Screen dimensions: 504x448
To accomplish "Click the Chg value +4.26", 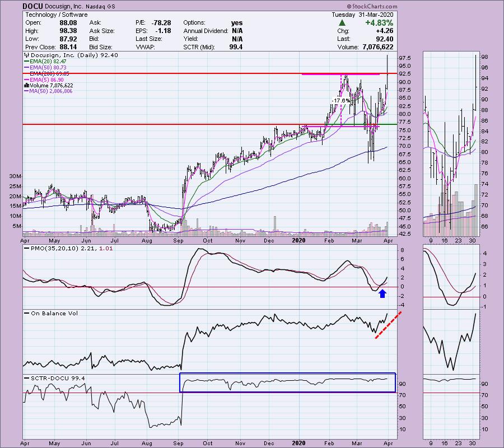I will tap(385, 31).
